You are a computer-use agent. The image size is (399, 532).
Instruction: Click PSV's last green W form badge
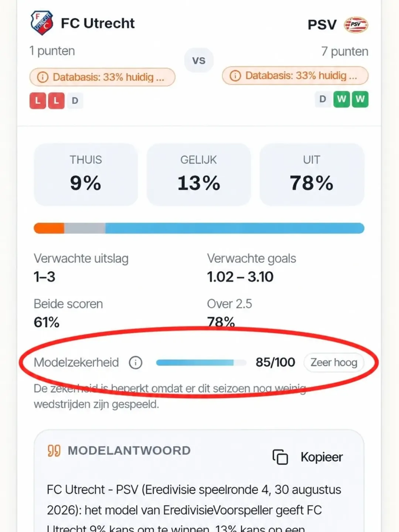(x=360, y=99)
